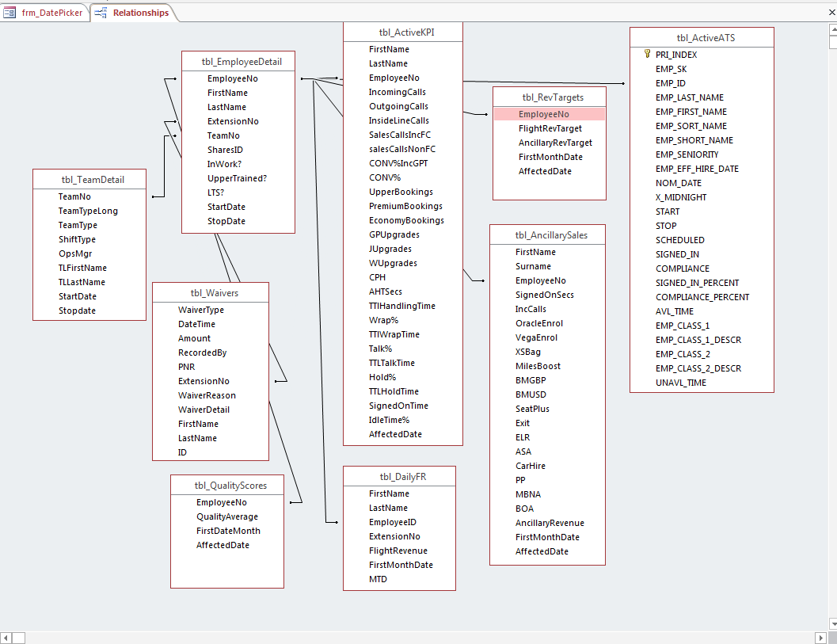
Task: Click AncillaryRevenue field
Action: point(548,523)
